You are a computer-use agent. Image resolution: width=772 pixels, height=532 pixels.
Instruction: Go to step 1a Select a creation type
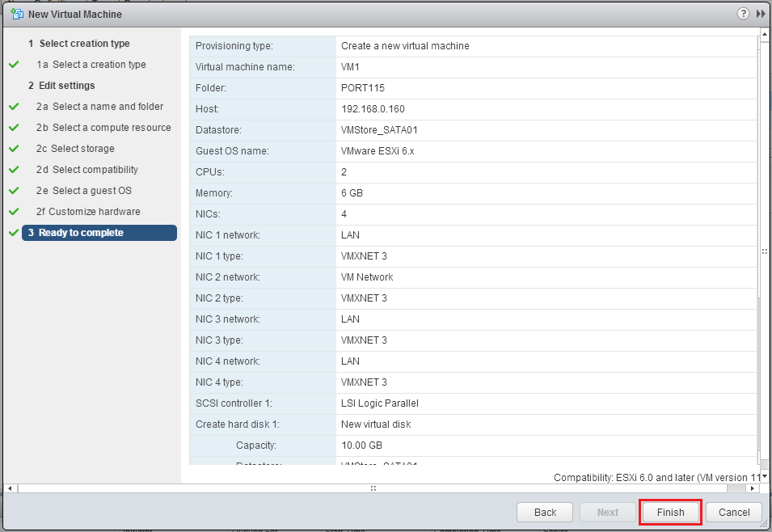pyautogui.click(x=91, y=65)
